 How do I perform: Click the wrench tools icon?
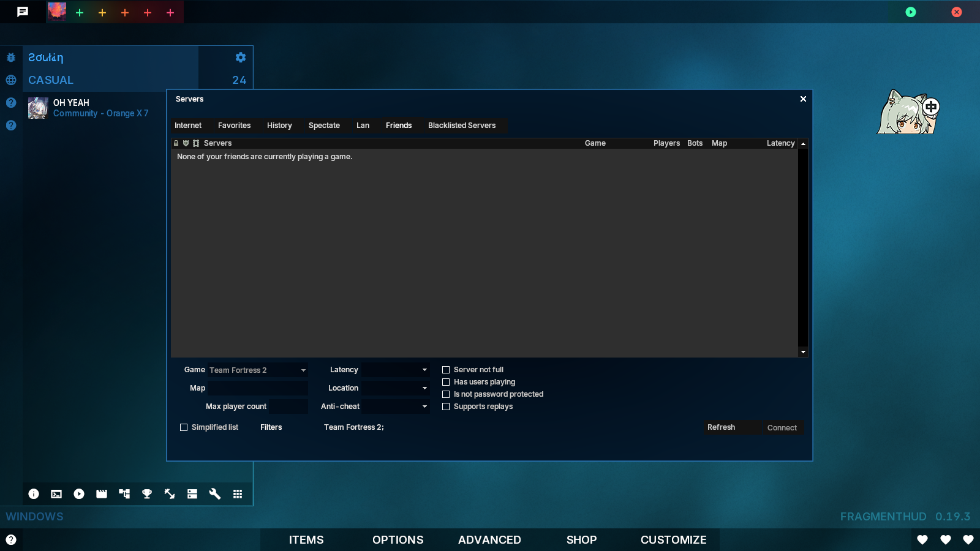tap(215, 494)
